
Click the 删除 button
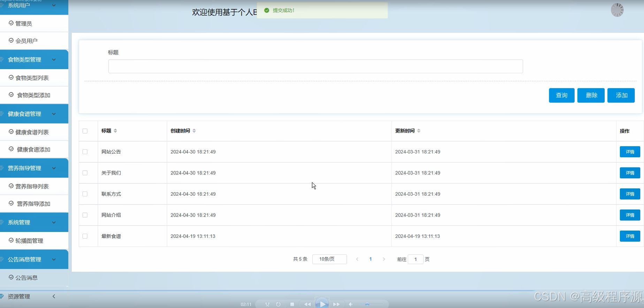[x=591, y=95]
